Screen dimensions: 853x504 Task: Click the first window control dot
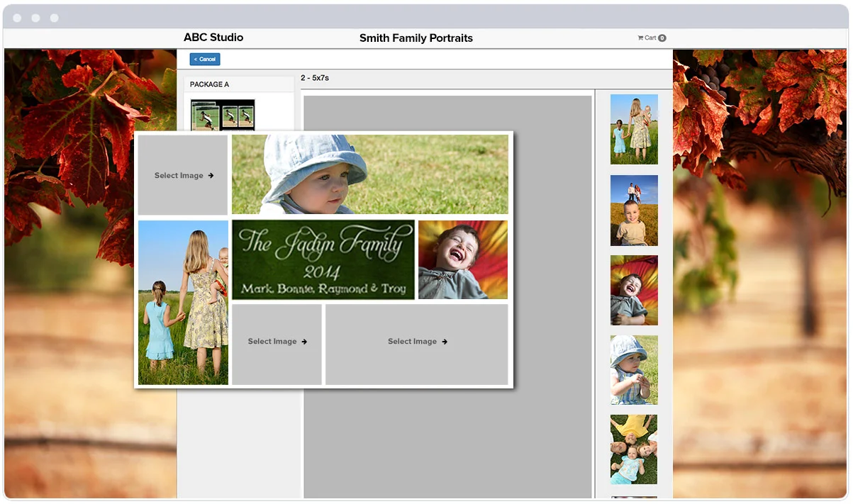point(18,18)
